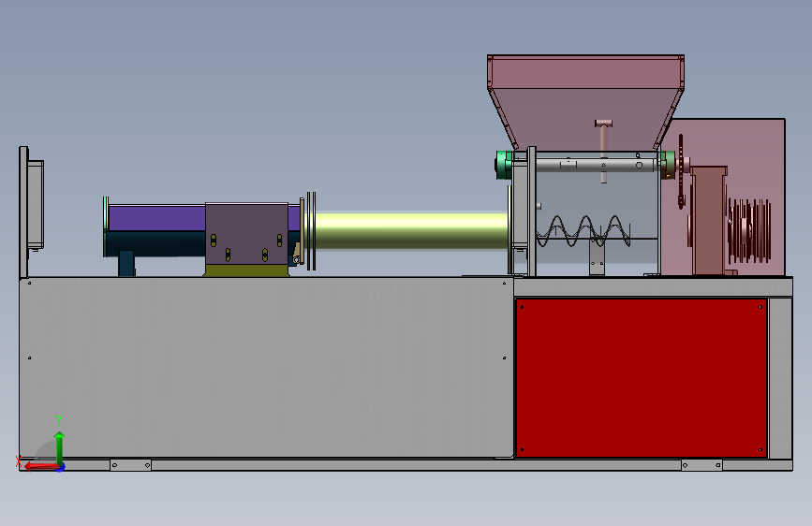This screenshot has height=526, width=812.
Task: Select the yellow-green extrusion barrel tube
Action: tap(412, 231)
